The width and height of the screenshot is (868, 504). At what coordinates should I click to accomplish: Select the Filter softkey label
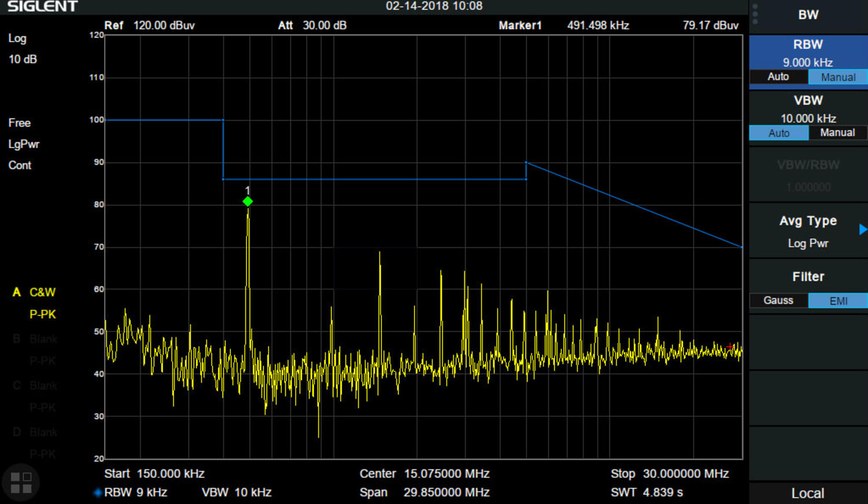pyautogui.click(x=808, y=277)
